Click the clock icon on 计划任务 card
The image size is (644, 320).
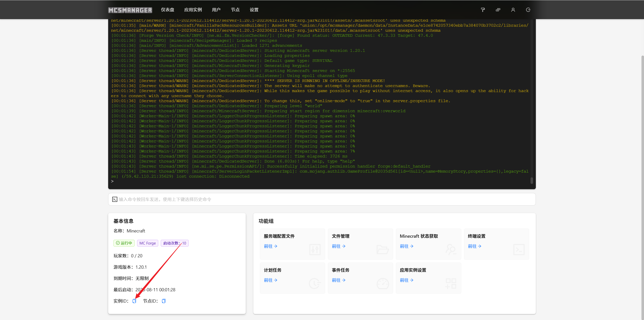315,284
